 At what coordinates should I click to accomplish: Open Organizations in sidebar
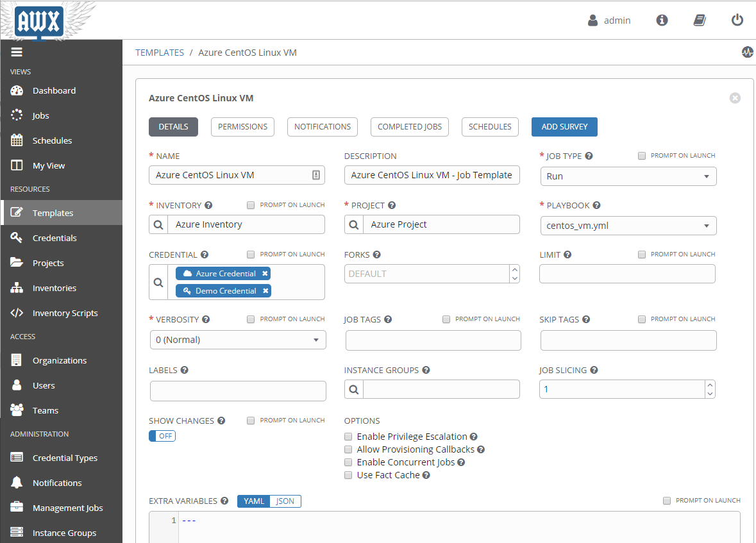[61, 360]
